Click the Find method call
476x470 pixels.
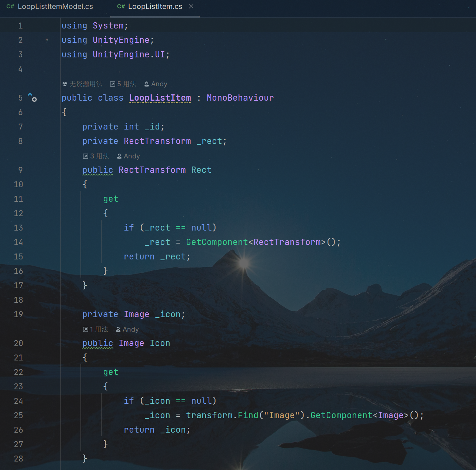click(248, 415)
